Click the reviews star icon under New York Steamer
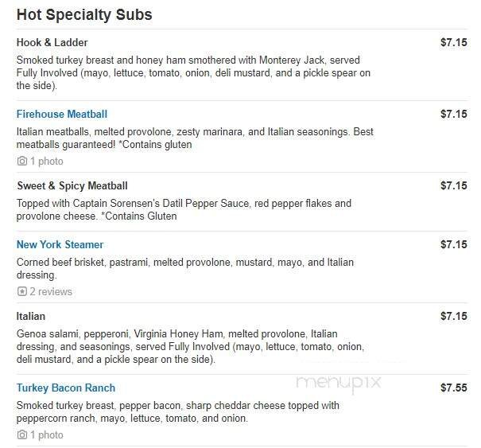The height and width of the screenshot is (448, 481). coord(22,291)
